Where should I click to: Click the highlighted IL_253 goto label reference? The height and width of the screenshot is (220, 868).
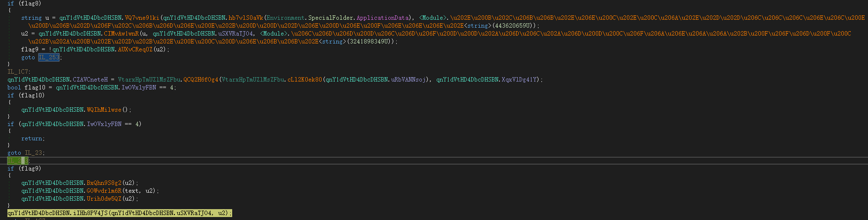tap(48, 57)
